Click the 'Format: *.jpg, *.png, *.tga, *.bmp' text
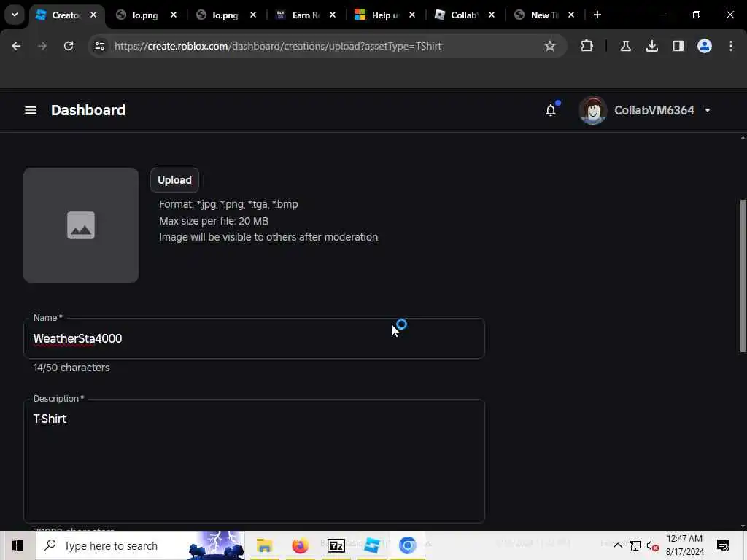This screenshot has width=747, height=560. point(228,204)
